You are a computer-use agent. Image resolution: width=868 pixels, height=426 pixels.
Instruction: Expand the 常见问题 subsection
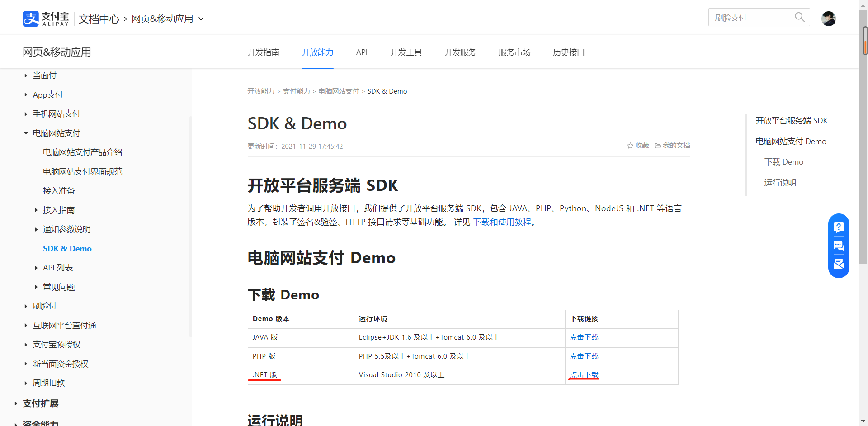pyautogui.click(x=36, y=287)
